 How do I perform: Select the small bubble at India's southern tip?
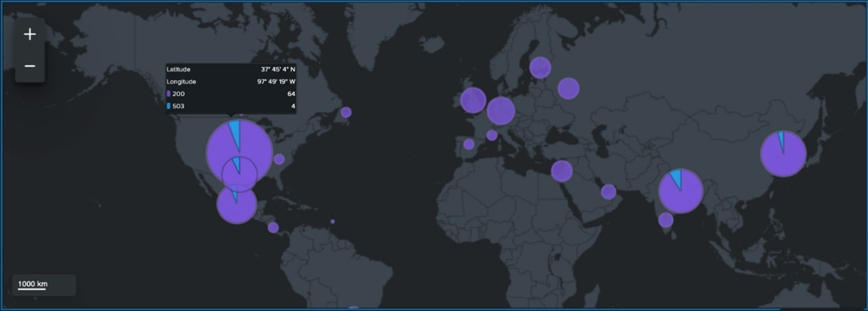[x=666, y=220]
